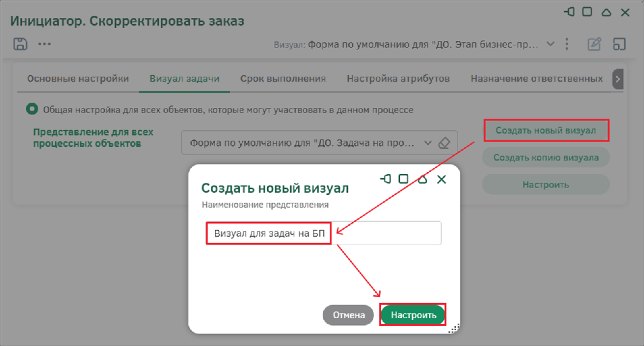
Task: Open the three-dots more menu beside save
Action: pyautogui.click(x=44, y=44)
